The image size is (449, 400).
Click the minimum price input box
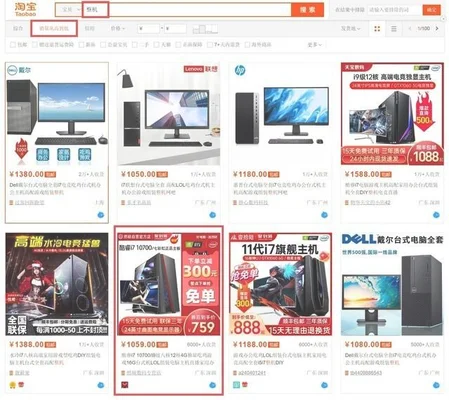(148, 29)
